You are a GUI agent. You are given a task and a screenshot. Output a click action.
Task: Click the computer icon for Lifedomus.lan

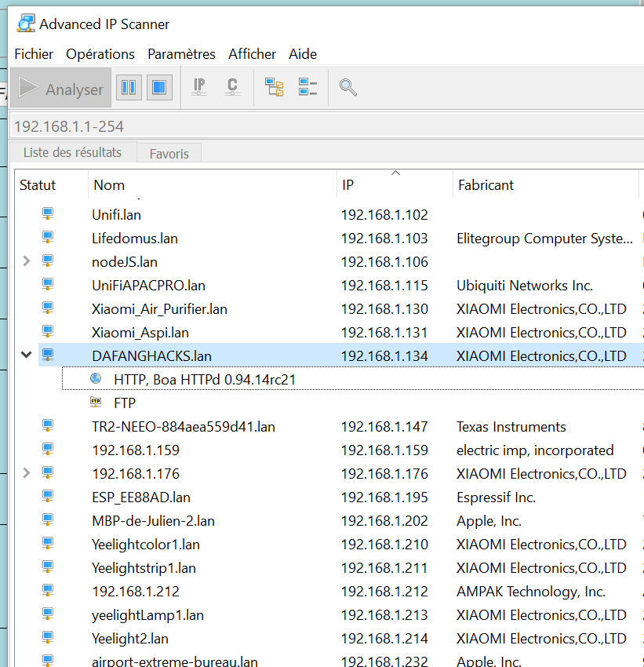point(48,237)
